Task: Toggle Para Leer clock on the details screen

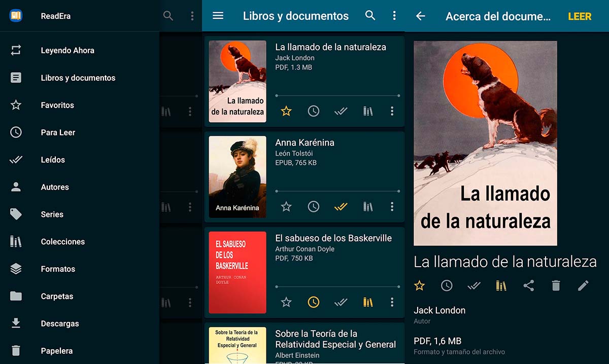Action: click(447, 286)
